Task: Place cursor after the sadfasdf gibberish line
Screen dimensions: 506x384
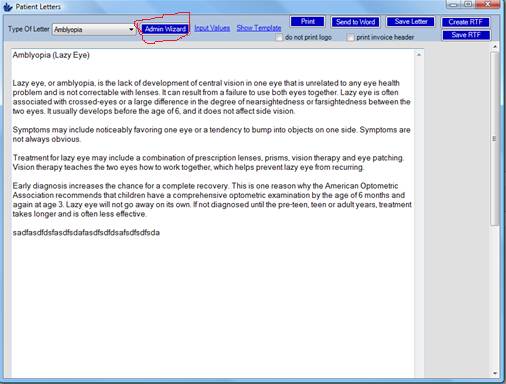Action: (x=160, y=233)
